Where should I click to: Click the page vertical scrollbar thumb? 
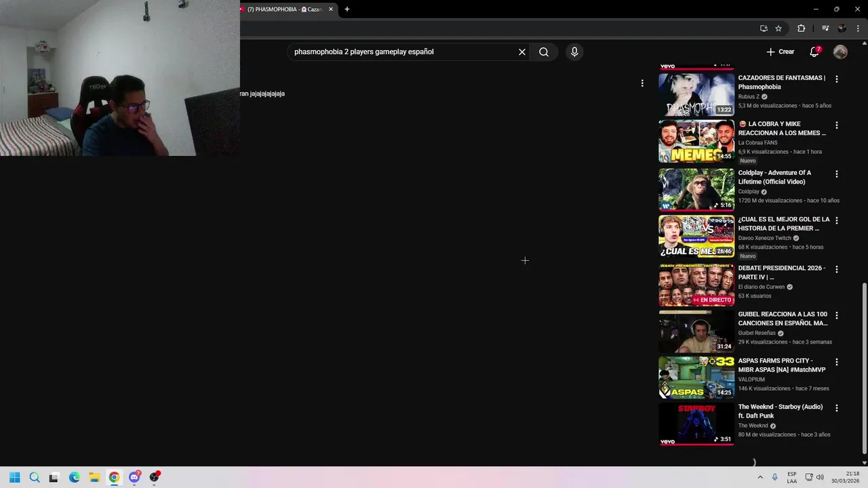click(864, 369)
